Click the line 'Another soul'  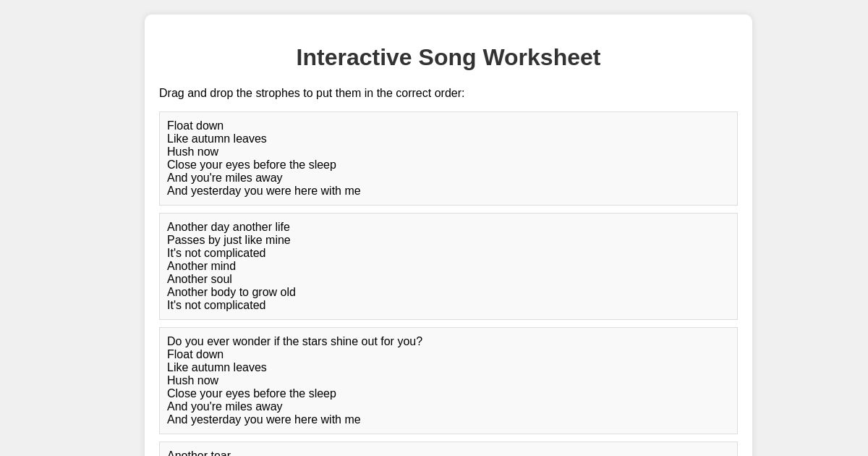point(200,279)
